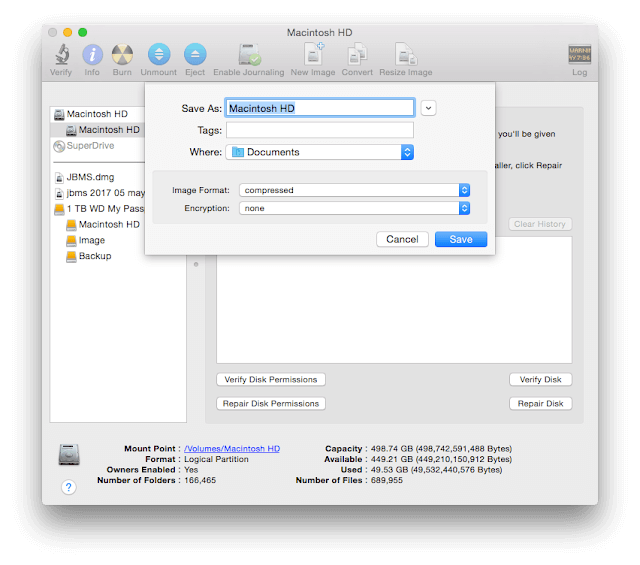The width and height of the screenshot is (640, 565).
Task: Click the window's green zoom button
Action: 82,32
